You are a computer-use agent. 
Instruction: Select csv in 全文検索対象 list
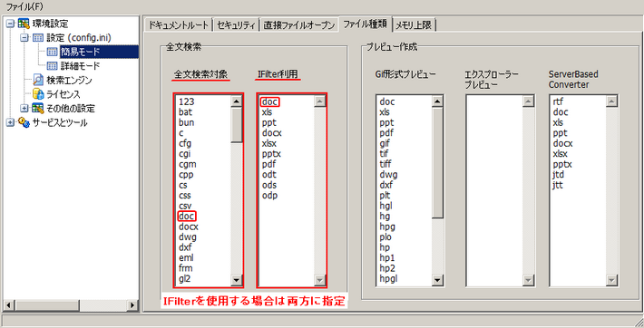click(185, 206)
